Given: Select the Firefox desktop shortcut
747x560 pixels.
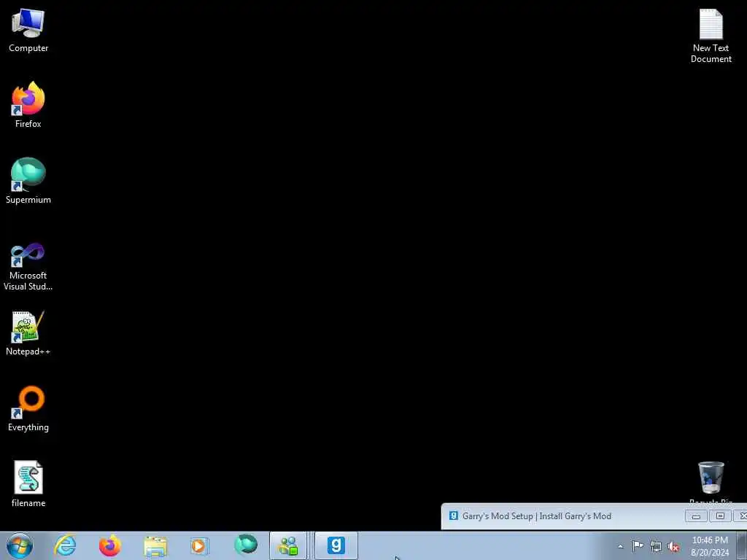Looking at the screenshot, I should (28, 105).
